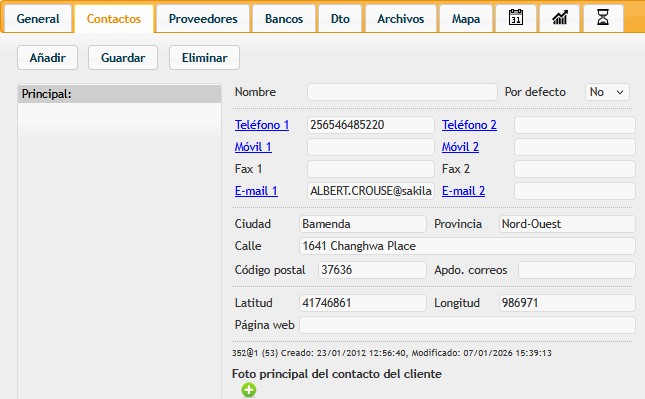
Task: Focus the Nombre input field
Action: pos(402,92)
